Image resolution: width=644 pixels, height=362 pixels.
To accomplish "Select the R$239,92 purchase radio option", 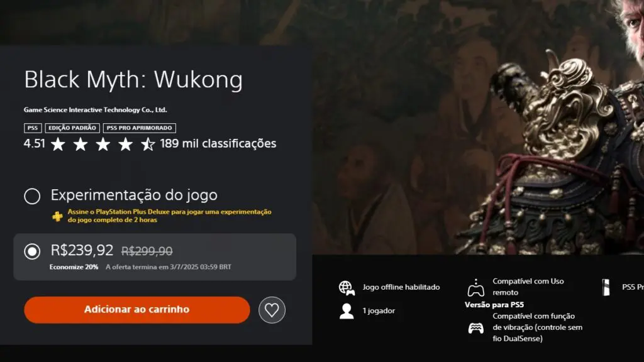I will pos(32,251).
